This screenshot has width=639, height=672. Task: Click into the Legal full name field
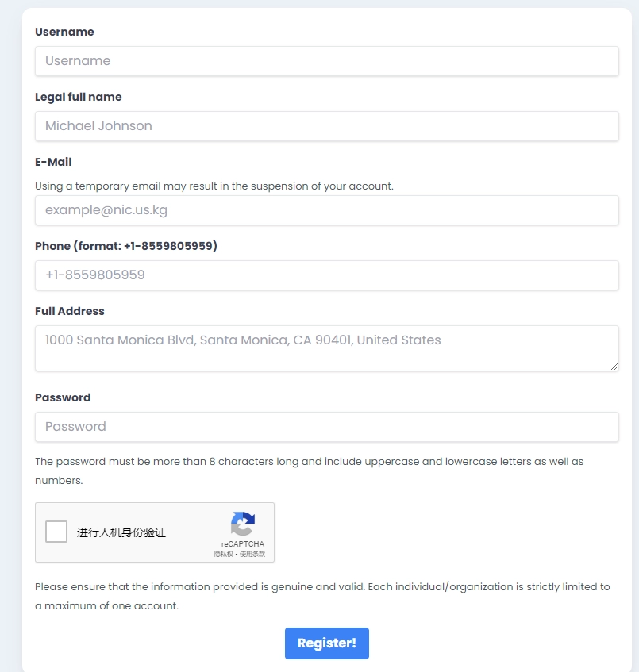[326, 126]
